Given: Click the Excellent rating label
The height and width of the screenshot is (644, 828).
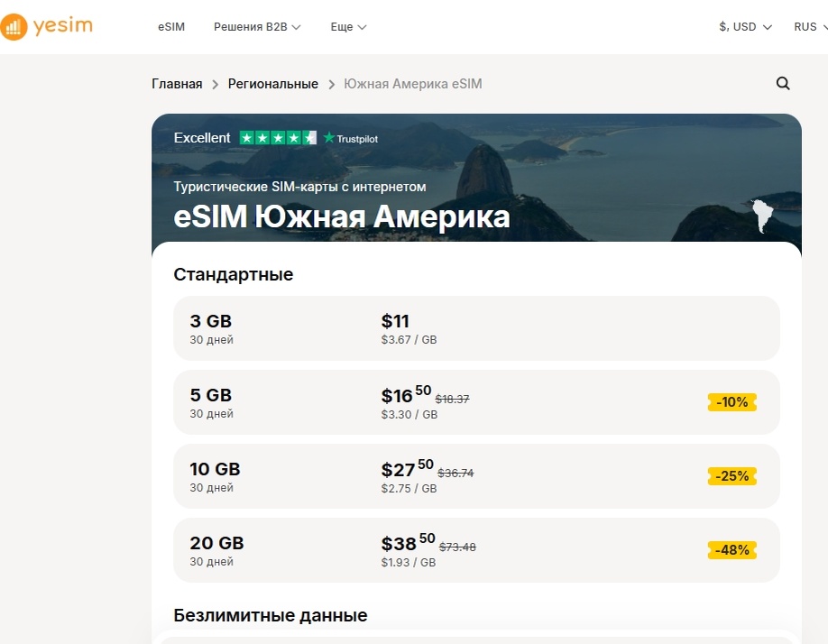Looking at the screenshot, I should [x=201, y=138].
